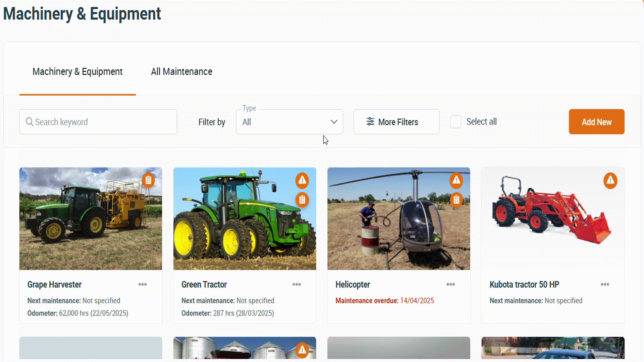Expand Helicopter card options menu
This screenshot has width=644, height=362.
tap(450, 284)
